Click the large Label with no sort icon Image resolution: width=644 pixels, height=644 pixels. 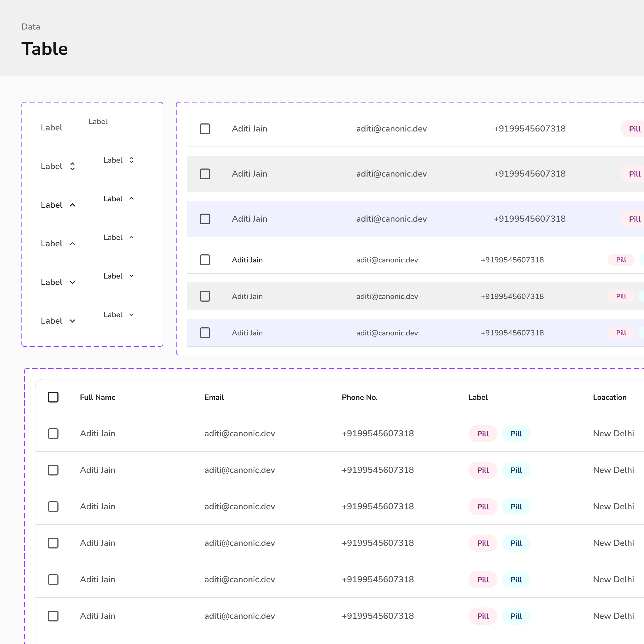click(52, 128)
